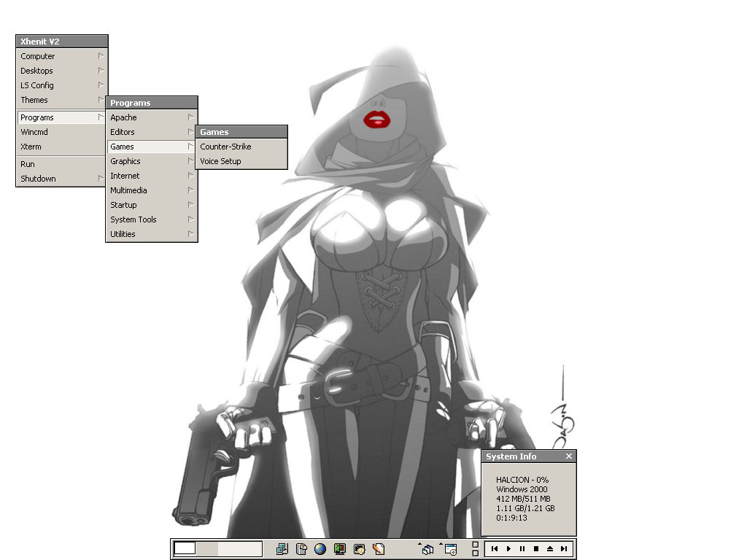Click the '0:1:9:13' uptime value
This screenshot has width=747, height=560.
(511, 518)
